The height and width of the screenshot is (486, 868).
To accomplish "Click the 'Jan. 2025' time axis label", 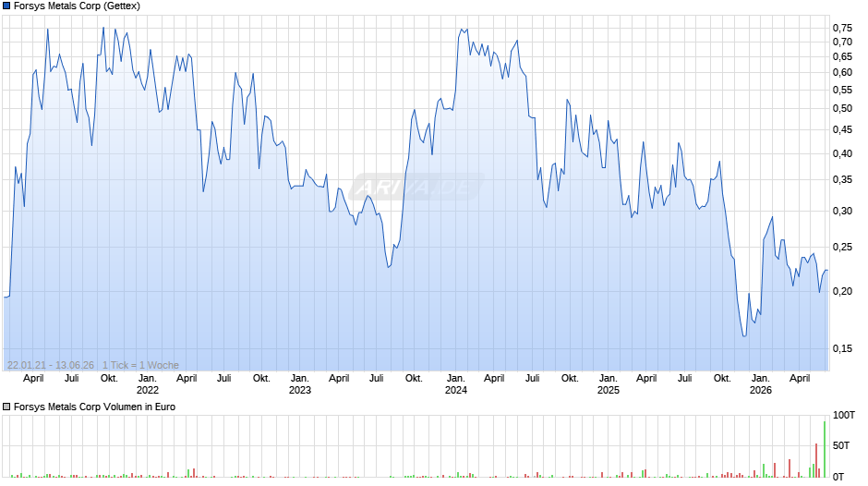I will (x=608, y=384).
